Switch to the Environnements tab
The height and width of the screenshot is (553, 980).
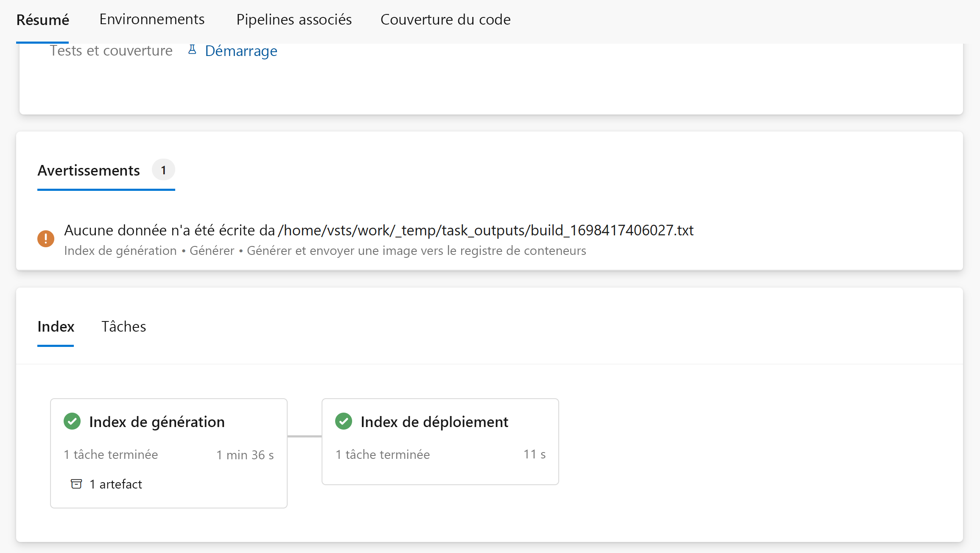coord(152,19)
